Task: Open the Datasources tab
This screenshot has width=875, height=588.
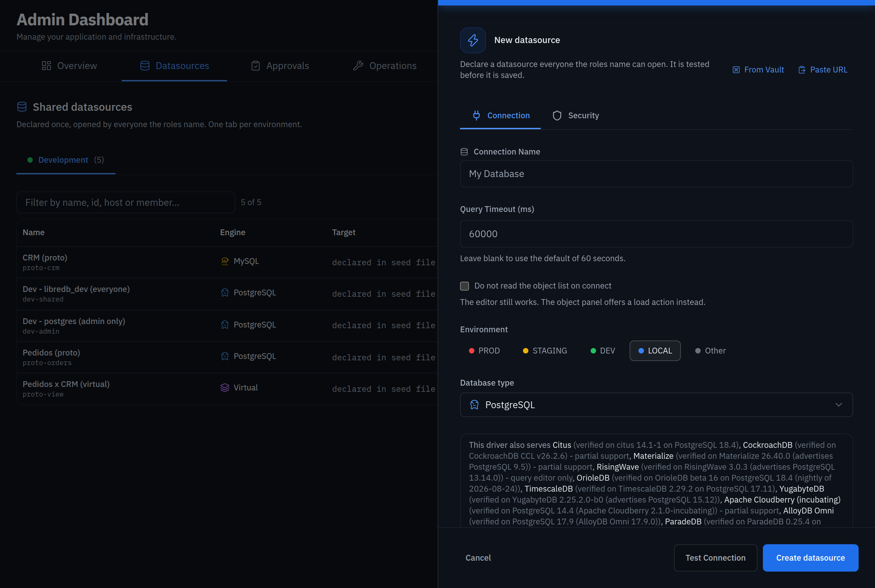Action: [174, 66]
